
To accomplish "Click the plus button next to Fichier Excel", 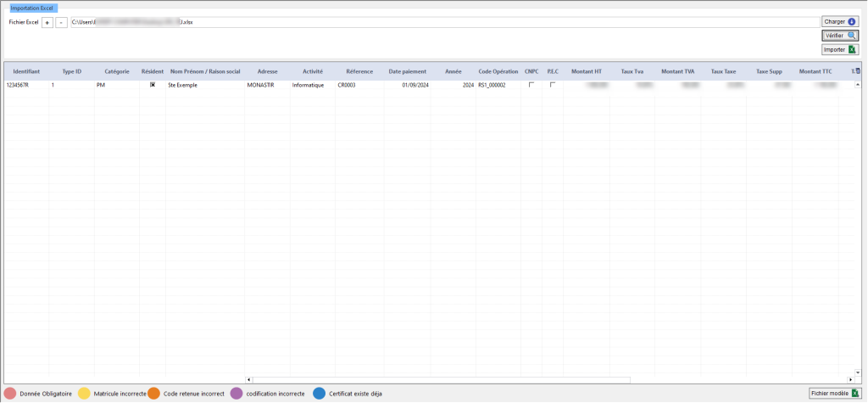I will click(x=47, y=22).
